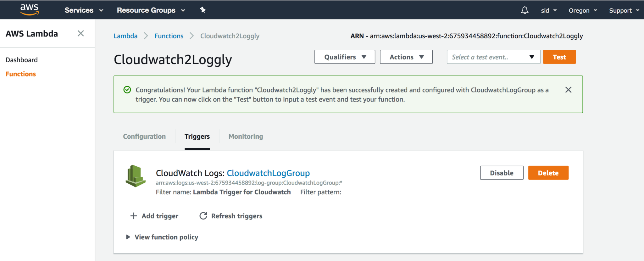Image resolution: width=644 pixels, height=261 pixels.
Task: Switch to the Configuration tab
Action: pos(144,136)
